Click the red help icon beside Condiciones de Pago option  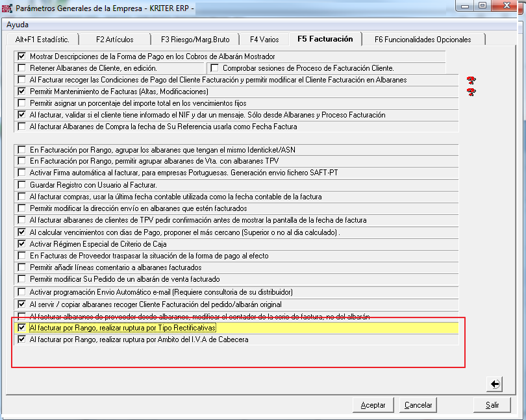tap(471, 80)
